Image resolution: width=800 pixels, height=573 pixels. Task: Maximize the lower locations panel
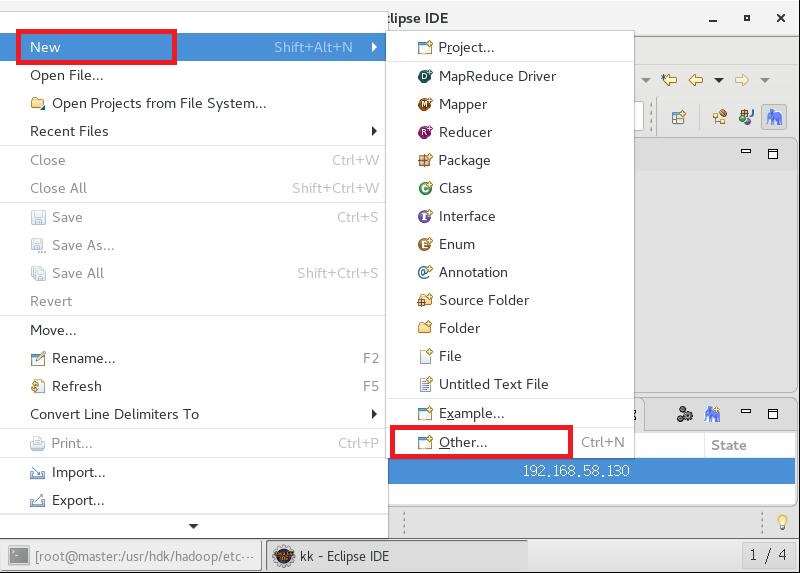pos(773,413)
